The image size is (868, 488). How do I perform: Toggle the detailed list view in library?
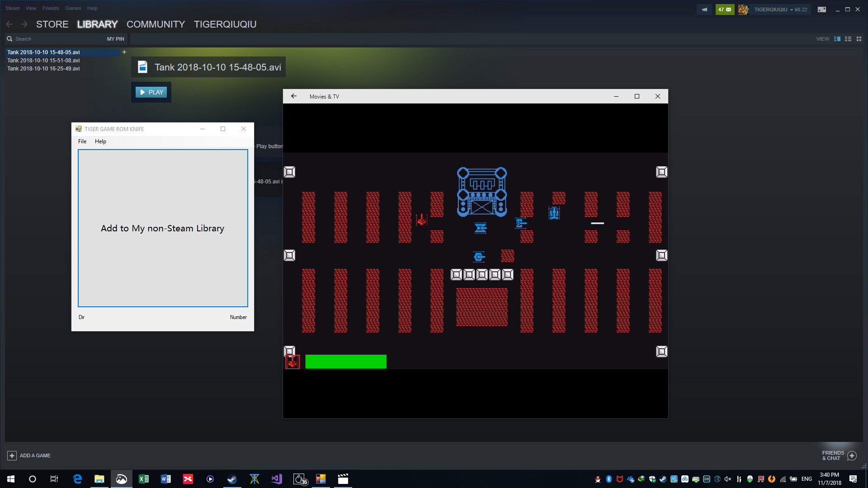tap(848, 39)
